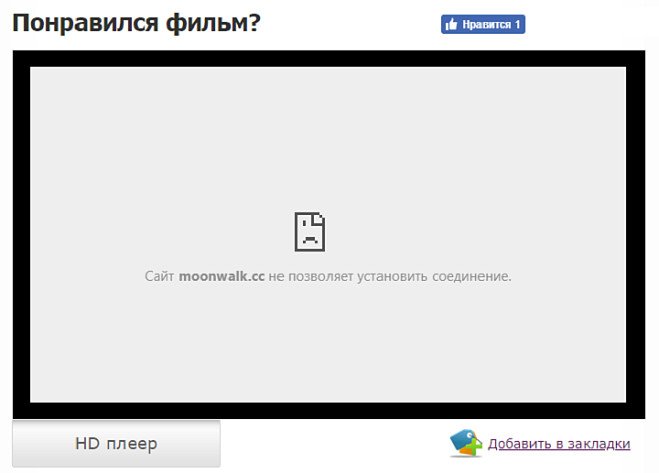
Task: Click the Понравился фильм? heading
Action: pos(136,22)
